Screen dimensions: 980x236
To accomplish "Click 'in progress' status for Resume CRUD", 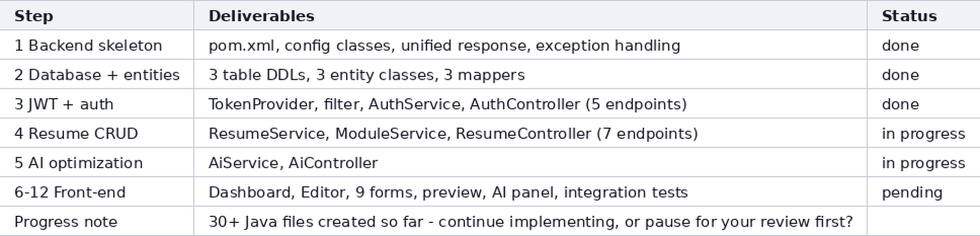I will [x=923, y=133].
